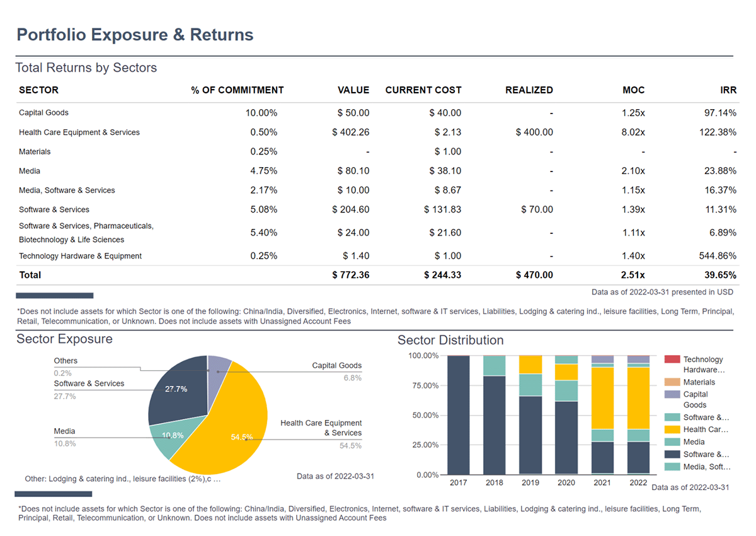
Task: Click the MOC column header
Action: pos(634,90)
